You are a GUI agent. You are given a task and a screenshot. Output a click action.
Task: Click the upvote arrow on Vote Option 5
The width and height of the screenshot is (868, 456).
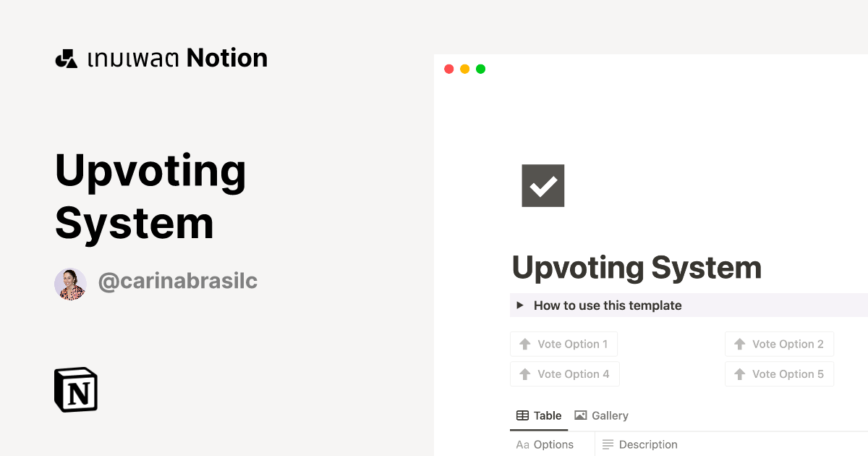(x=739, y=373)
